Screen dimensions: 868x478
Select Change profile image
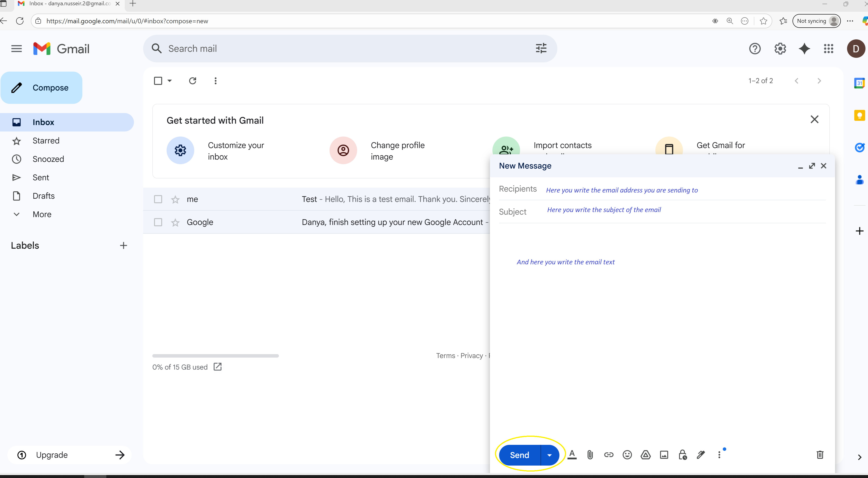(x=377, y=151)
